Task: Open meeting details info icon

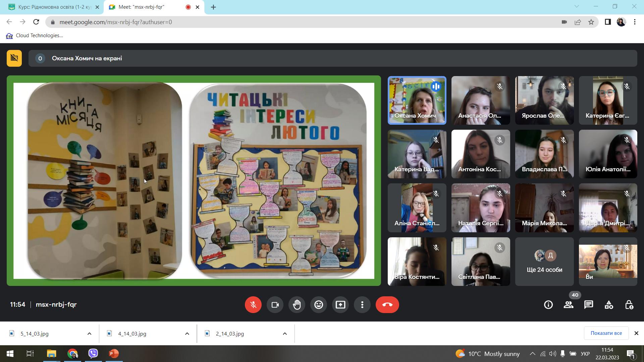Action: tap(548, 305)
